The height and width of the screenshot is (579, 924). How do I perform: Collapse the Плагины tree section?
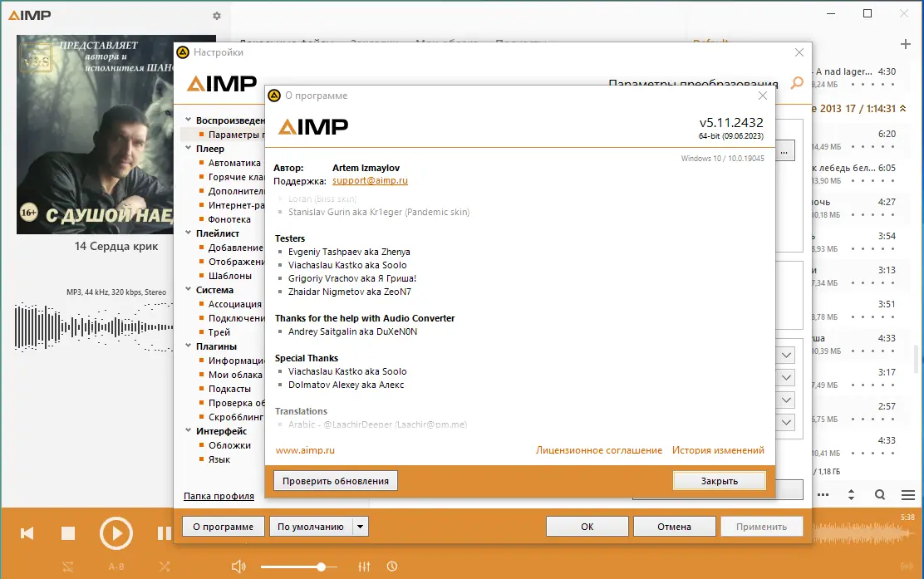coord(188,346)
